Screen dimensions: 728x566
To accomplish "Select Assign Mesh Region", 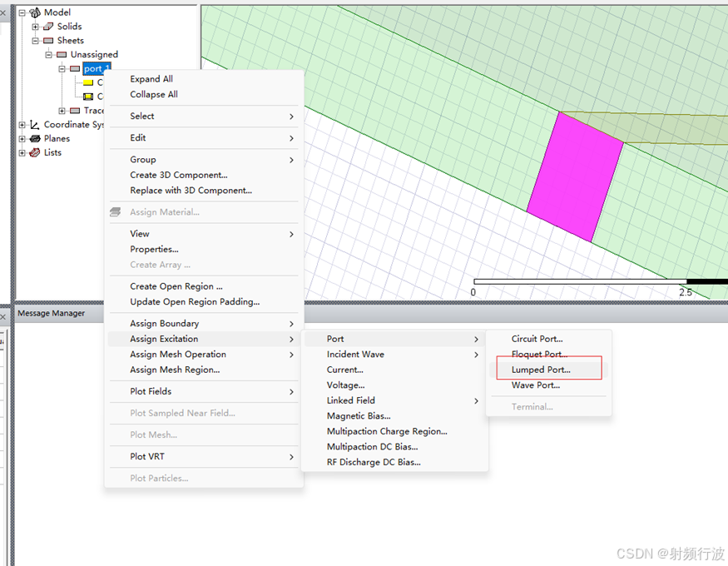I will (205, 370).
